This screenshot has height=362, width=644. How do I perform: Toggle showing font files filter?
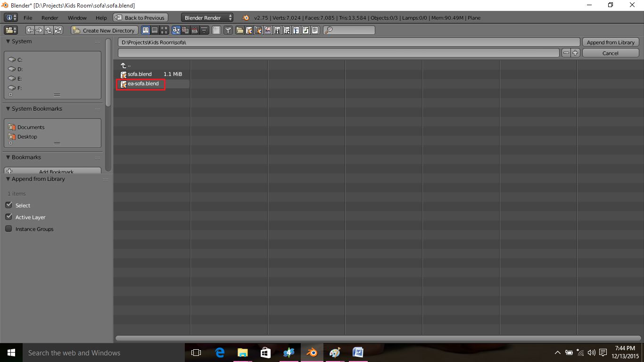[x=296, y=30]
